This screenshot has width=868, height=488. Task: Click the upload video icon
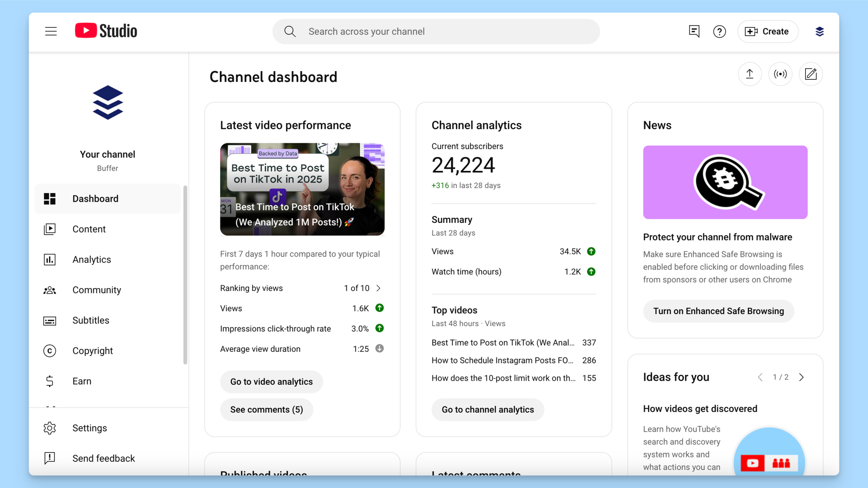coord(750,74)
